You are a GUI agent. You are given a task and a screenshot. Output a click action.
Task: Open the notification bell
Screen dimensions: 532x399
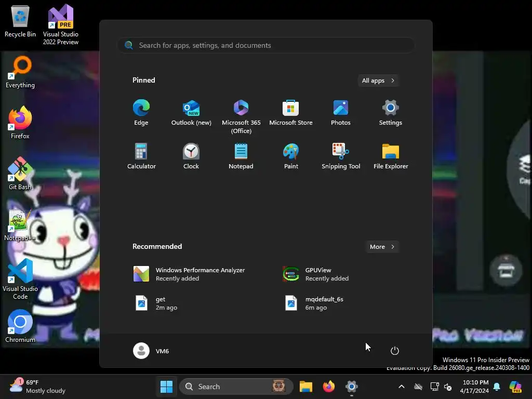tap(497, 387)
